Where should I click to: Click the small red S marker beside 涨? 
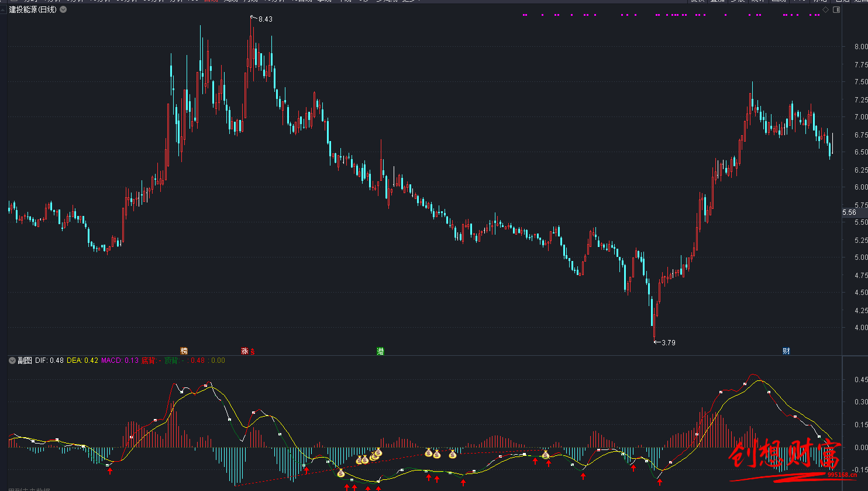coord(253,352)
